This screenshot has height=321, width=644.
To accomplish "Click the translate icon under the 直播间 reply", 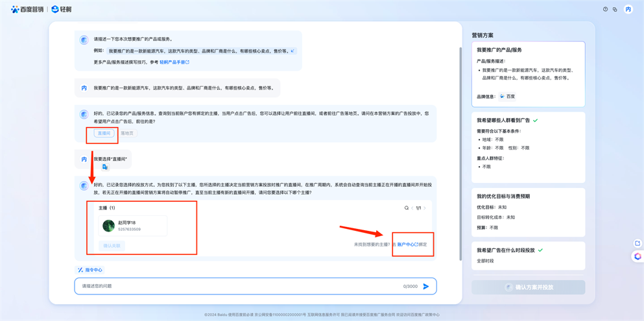I will 105,167.
